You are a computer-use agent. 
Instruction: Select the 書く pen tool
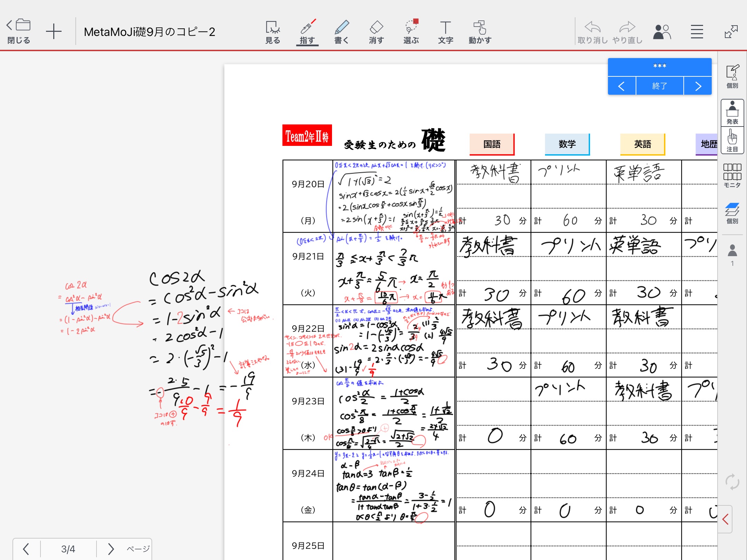click(342, 32)
